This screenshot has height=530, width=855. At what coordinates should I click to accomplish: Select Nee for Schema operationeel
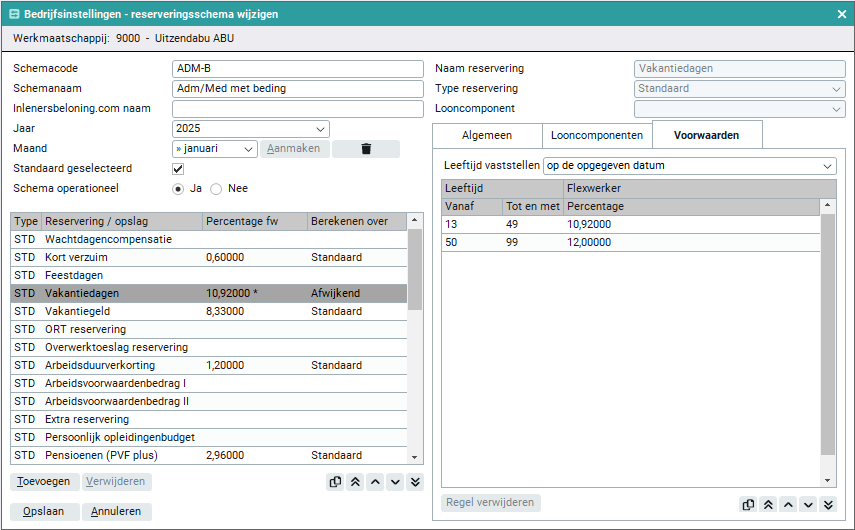coord(216,188)
